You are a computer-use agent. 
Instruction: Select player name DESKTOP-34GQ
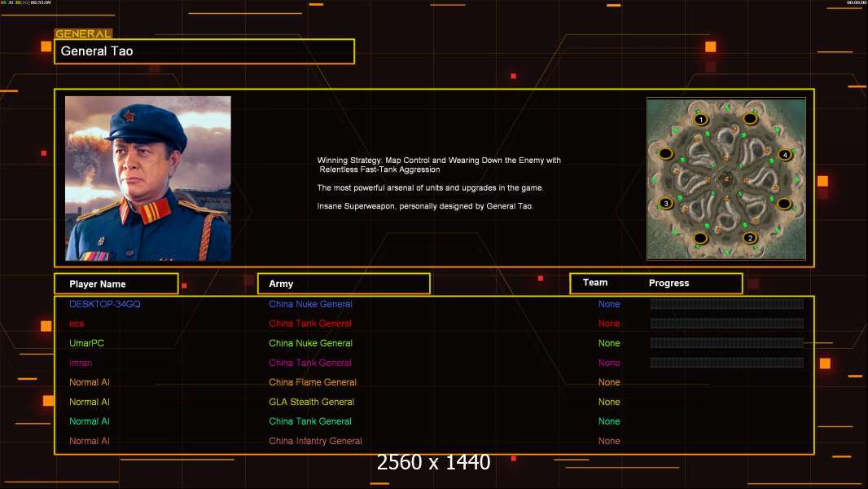click(104, 304)
